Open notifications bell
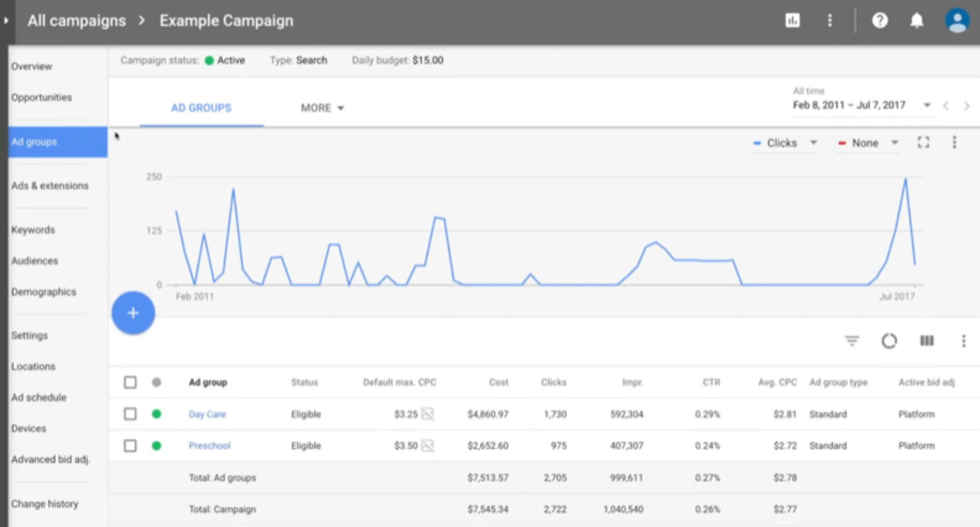Screen dimensions: 980x527 (917, 20)
